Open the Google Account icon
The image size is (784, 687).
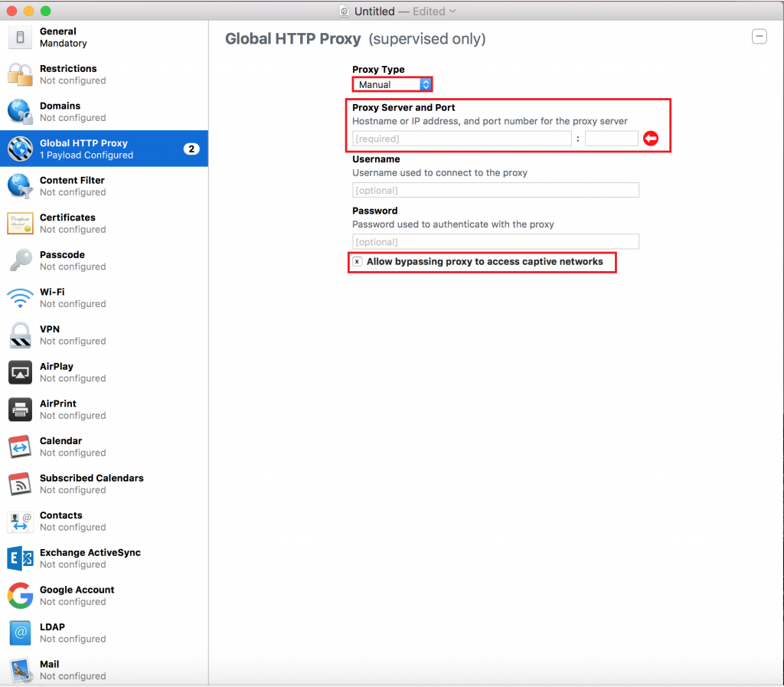click(x=20, y=596)
